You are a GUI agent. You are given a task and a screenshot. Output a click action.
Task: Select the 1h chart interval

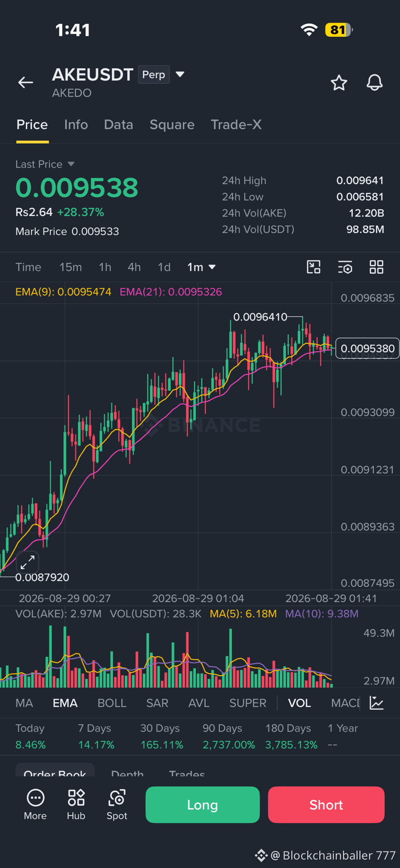click(x=105, y=267)
